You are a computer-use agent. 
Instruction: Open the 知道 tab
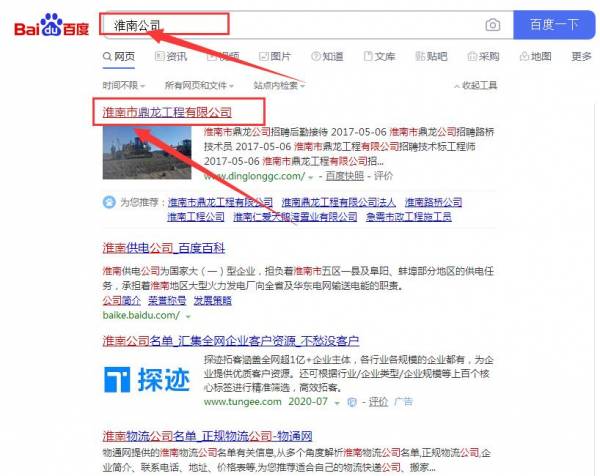pos(328,57)
